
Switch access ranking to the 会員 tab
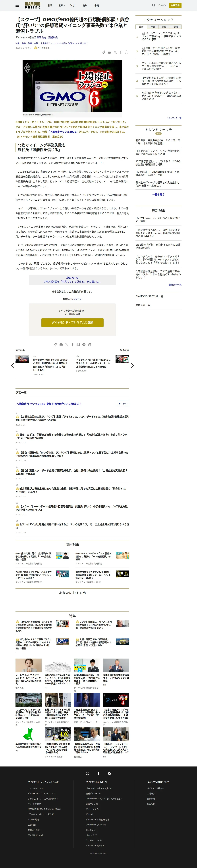(x=176, y=27)
